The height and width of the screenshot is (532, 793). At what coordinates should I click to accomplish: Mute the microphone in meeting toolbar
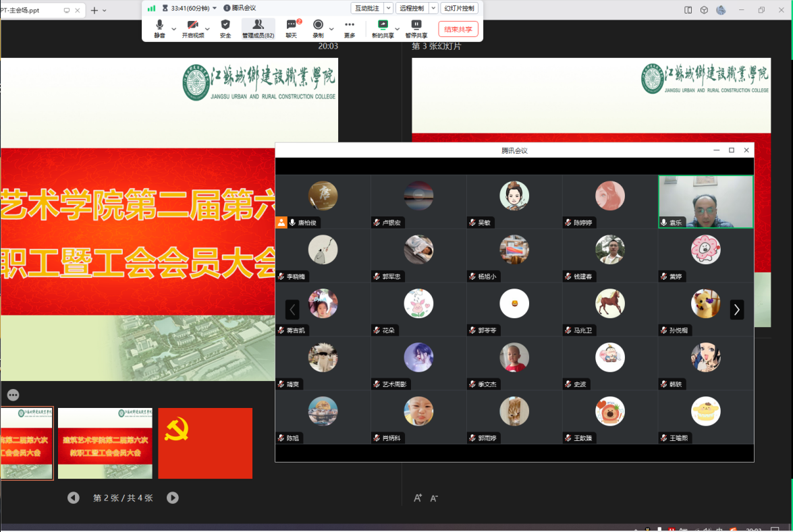click(x=159, y=28)
